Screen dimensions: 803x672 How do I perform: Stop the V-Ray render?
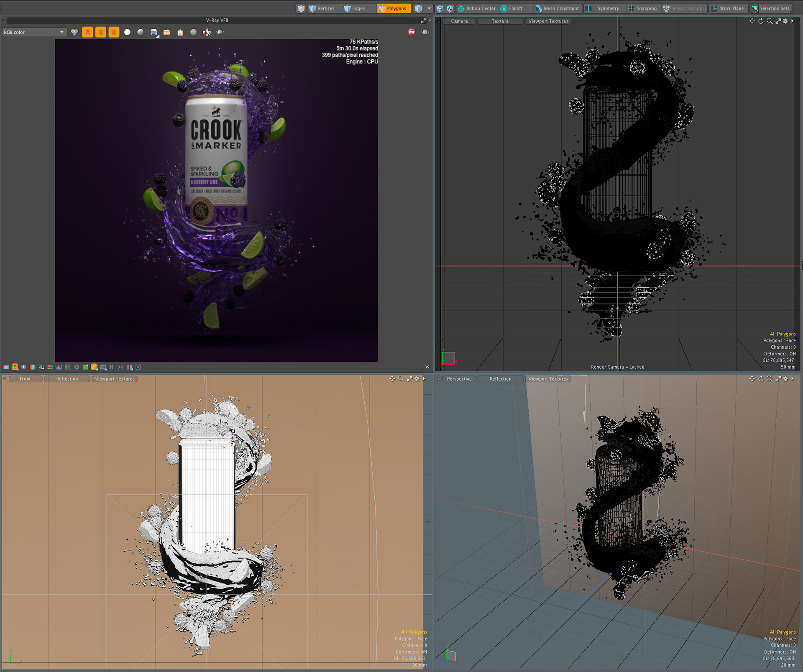tap(412, 32)
